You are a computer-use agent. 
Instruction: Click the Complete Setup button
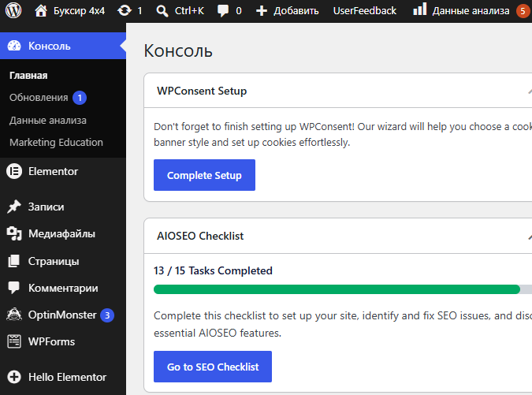click(x=204, y=175)
